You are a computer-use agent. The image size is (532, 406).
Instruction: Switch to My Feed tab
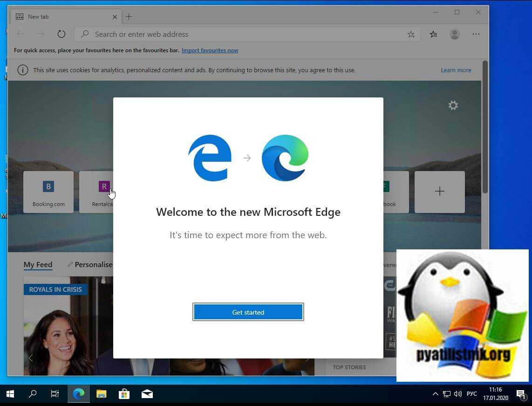coord(38,265)
